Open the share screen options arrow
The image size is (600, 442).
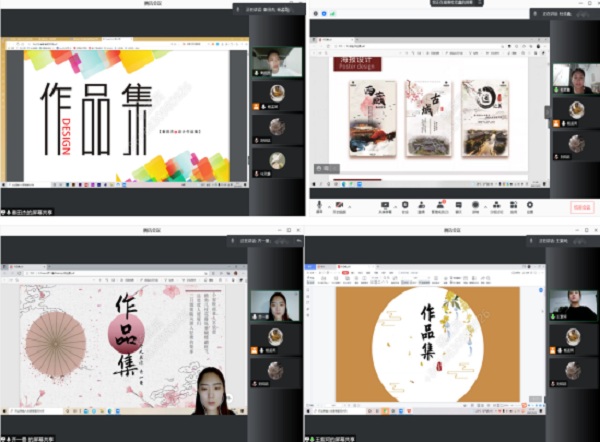395,207
